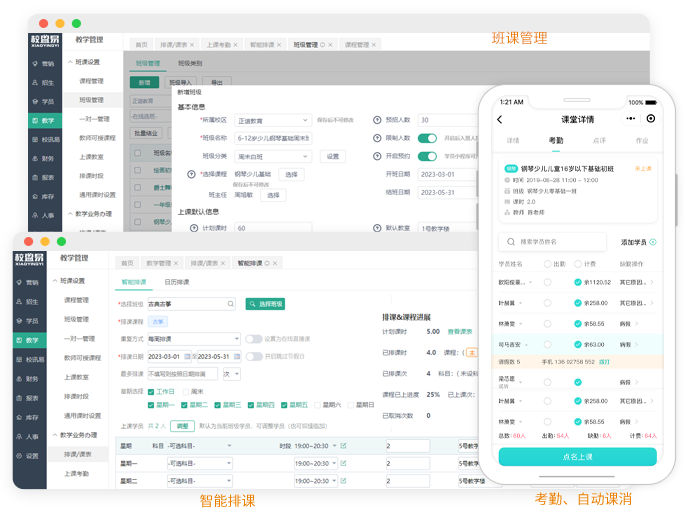685x514 pixels.
Task: Uncheck 工作日 checkbox
Action: (151, 392)
